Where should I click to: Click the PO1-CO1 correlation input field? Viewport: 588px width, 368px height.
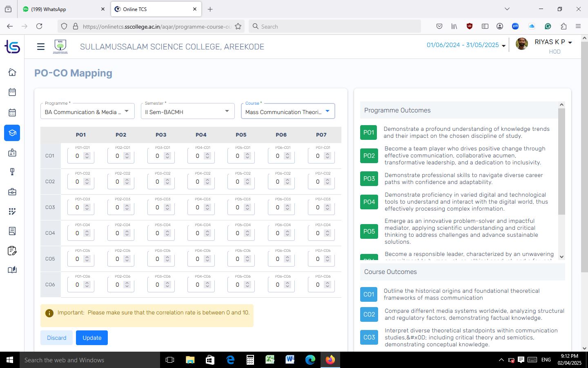[78, 156]
